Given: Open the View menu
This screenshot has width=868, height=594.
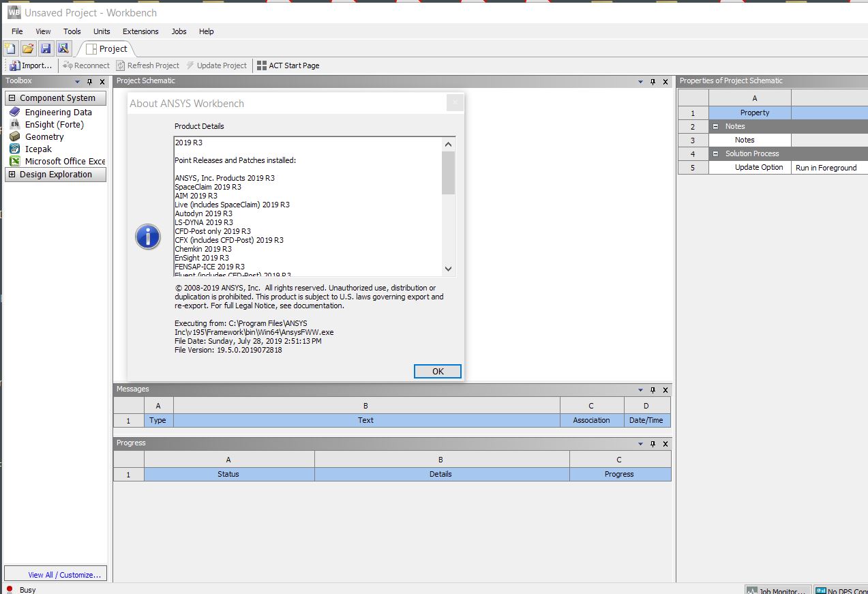Looking at the screenshot, I should click(x=43, y=31).
